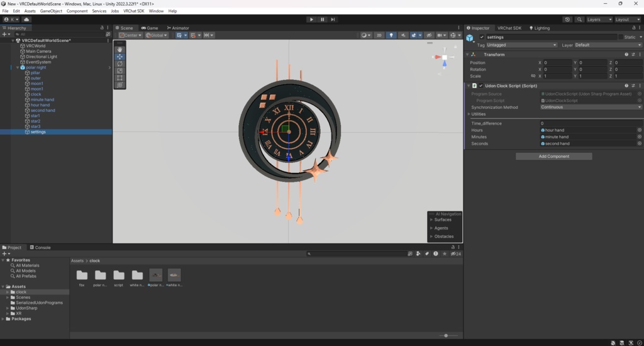Open the script folder in Project
The image size is (644, 346).
tap(119, 278)
